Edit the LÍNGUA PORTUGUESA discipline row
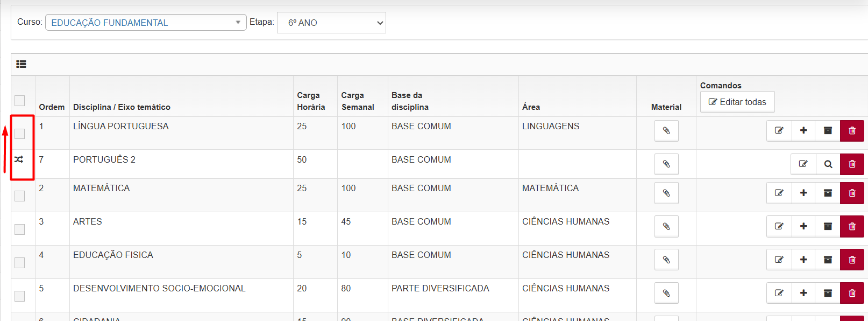Viewport: 868px width, 321px height. pyautogui.click(x=779, y=131)
